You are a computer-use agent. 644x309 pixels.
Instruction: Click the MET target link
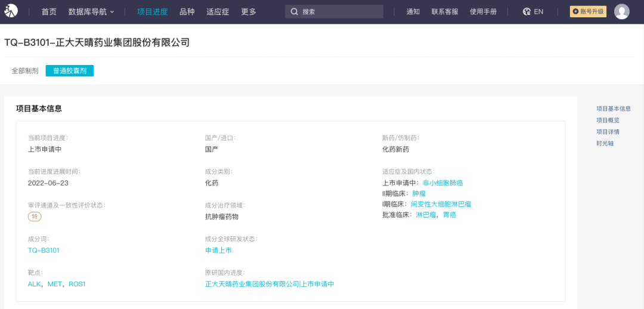click(55, 284)
